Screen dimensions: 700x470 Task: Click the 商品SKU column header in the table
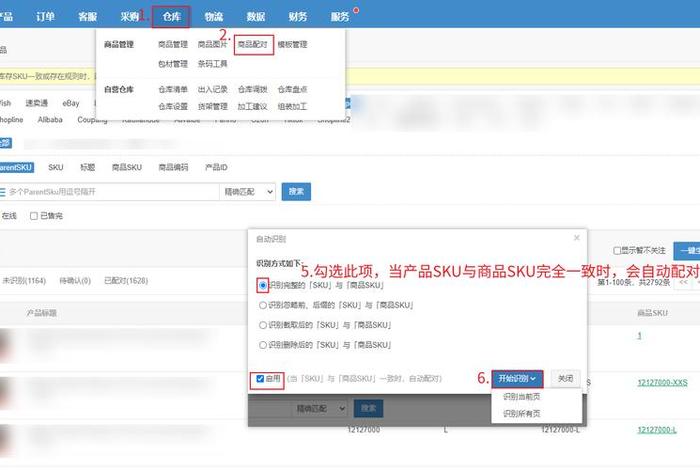coord(653,313)
